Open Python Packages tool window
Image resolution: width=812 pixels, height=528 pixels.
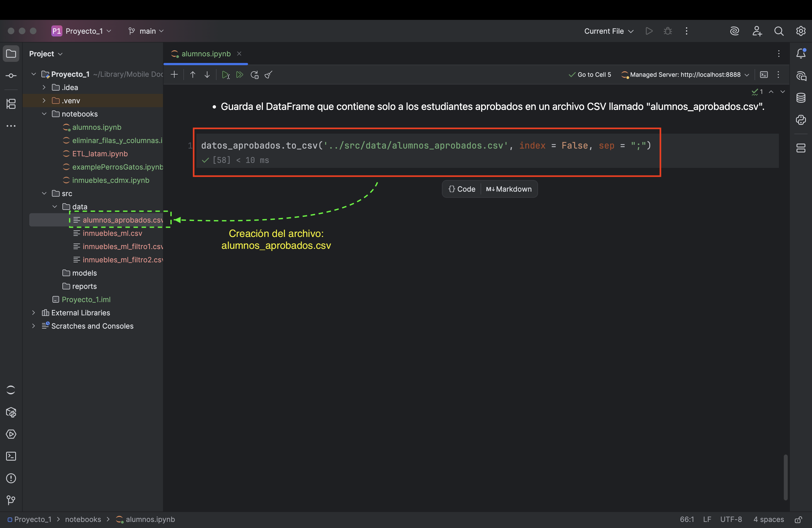pos(11,412)
